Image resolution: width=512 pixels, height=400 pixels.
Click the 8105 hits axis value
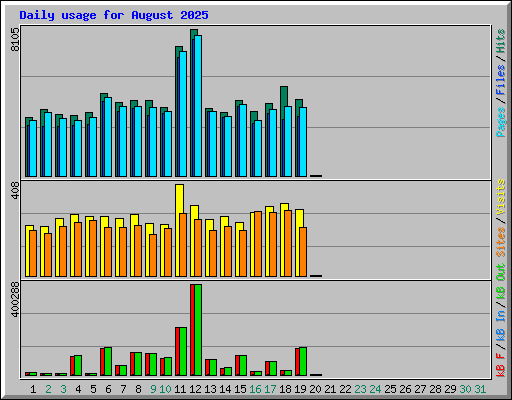click(15, 39)
